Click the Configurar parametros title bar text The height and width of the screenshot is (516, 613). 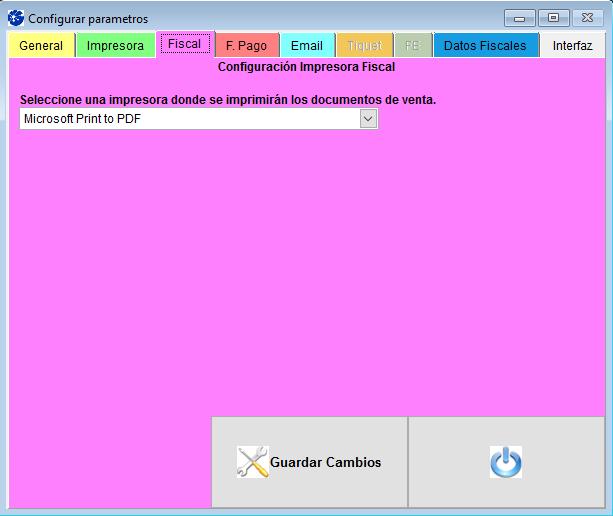(x=88, y=19)
